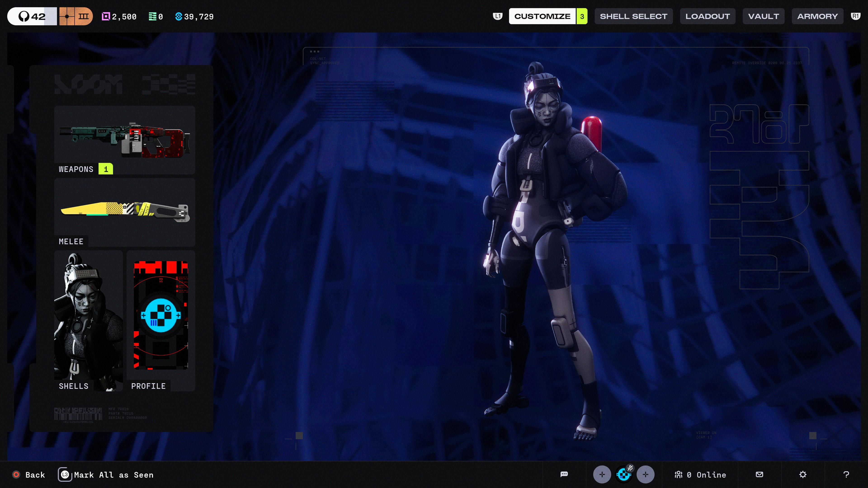Open the settings gear icon

803,474
